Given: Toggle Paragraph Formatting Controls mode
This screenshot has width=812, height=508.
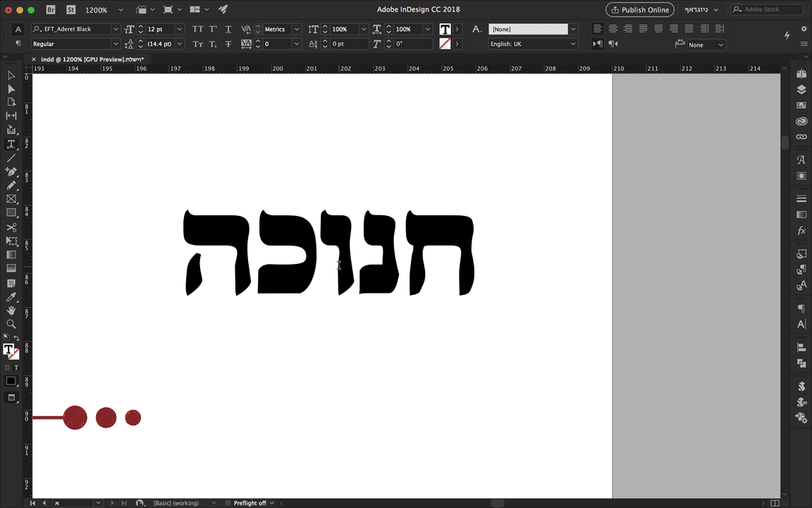Looking at the screenshot, I should (x=18, y=44).
